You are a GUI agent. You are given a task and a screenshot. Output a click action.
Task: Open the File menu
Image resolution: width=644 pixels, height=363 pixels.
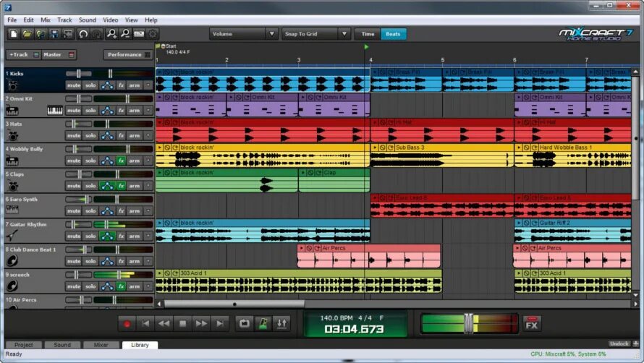click(12, 20)
